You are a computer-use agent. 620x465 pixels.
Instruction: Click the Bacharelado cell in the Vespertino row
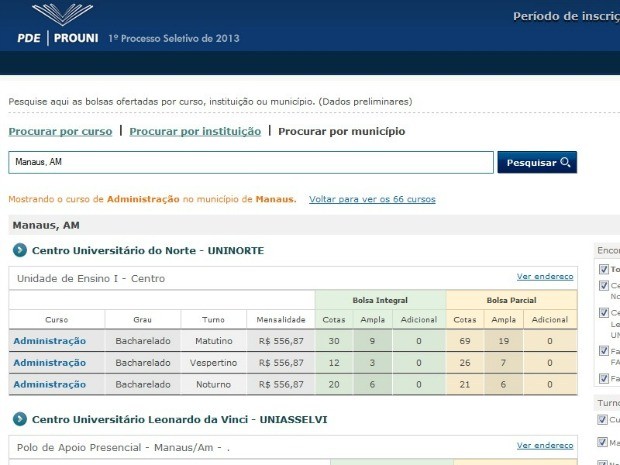[143, 363]
